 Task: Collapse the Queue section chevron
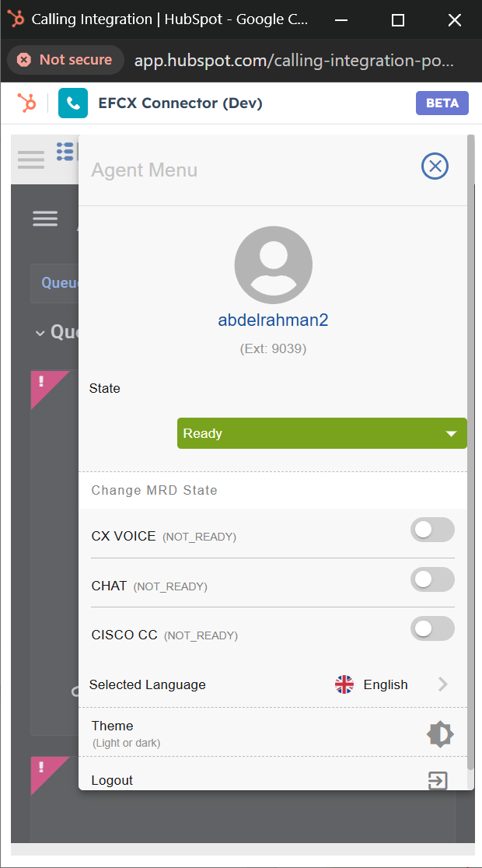40,333
